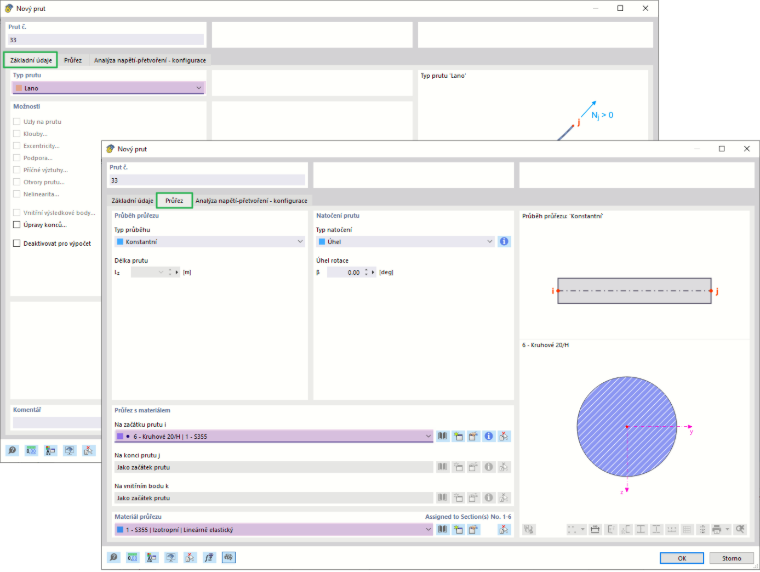Select Základní údaje tab in back dialog

[31, 60]
